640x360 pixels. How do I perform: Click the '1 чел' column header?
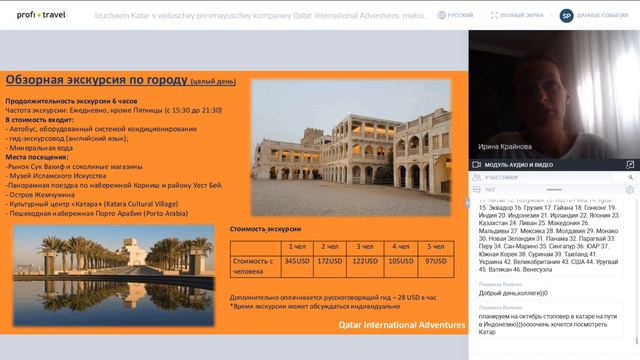tap(297, 247)
